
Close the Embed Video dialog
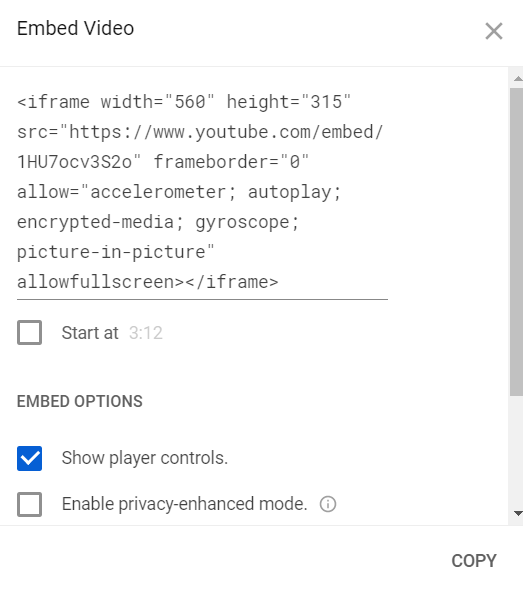pyautogui.click(x=494, y=31)
